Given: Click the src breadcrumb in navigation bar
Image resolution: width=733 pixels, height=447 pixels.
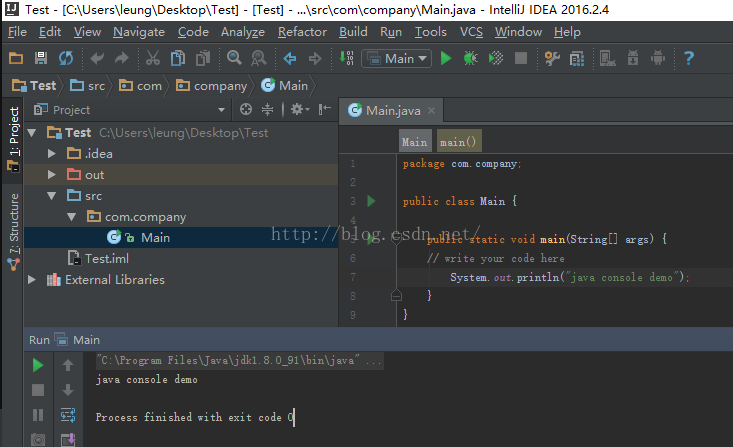Looking at the screenshot, I should [87, 86].
